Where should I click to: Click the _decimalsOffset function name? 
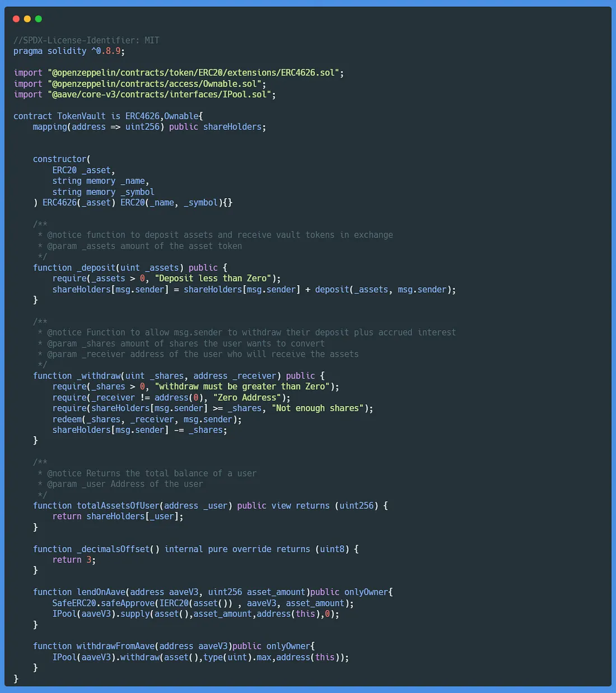[114, 549]
